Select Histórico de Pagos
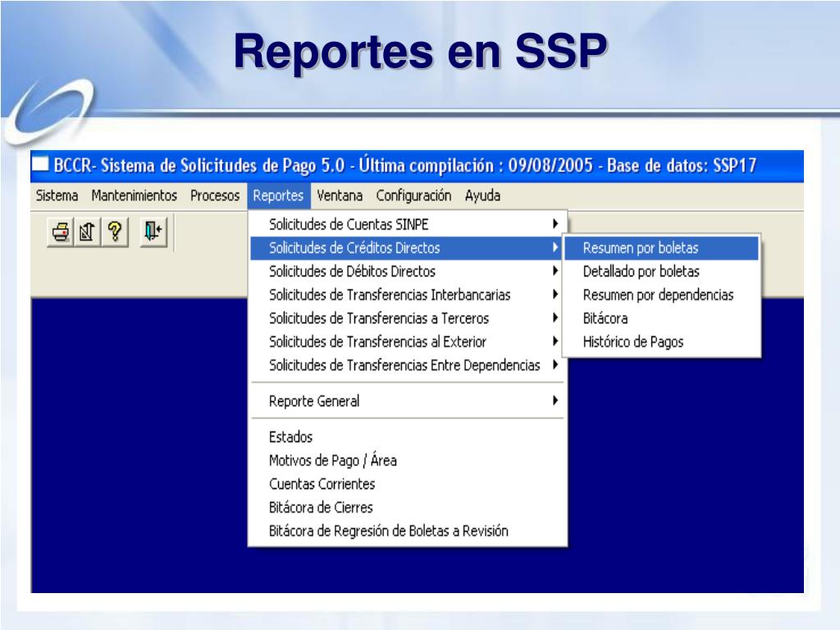 (x=662, y=342)
